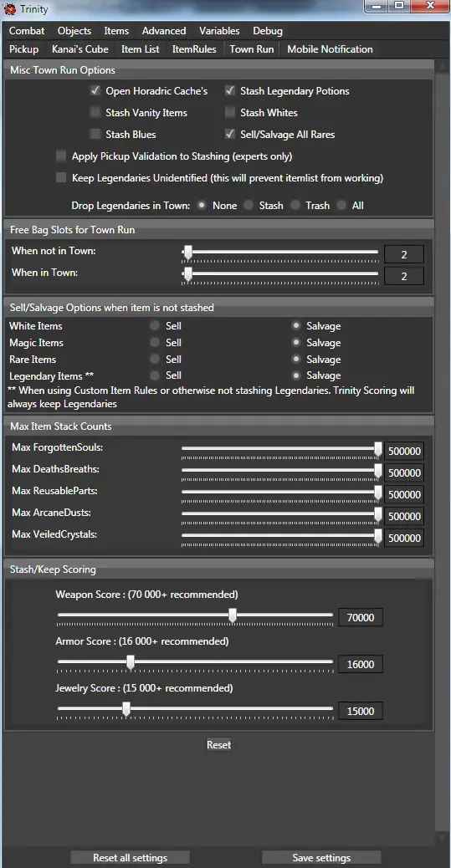Click the Max Item Stack Counts header
The height and width of the screenshot is (868, 451).
(x=219, y=426)
